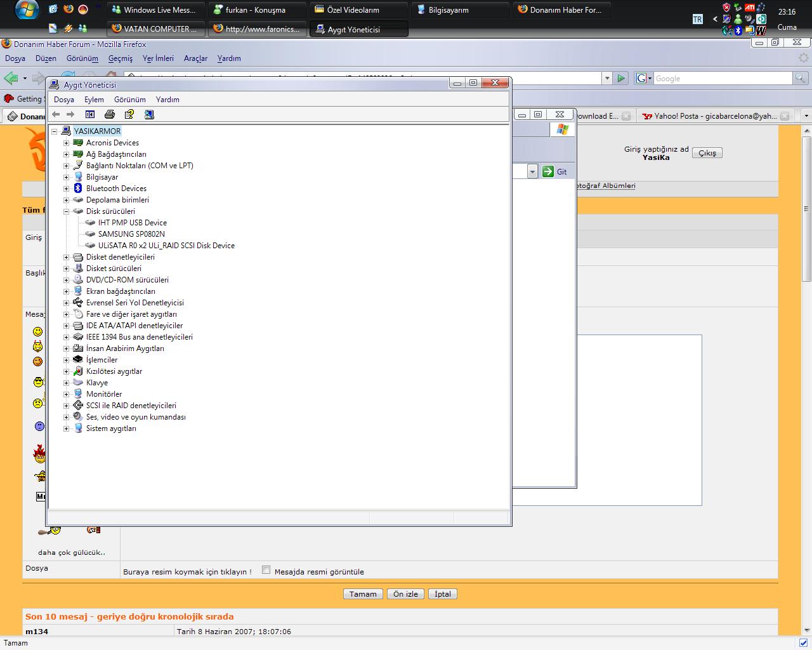This screenshot has width=812, height=650.
Task: Expand the Ekran bağdaştırıcıları node
Action: (66, 291)
